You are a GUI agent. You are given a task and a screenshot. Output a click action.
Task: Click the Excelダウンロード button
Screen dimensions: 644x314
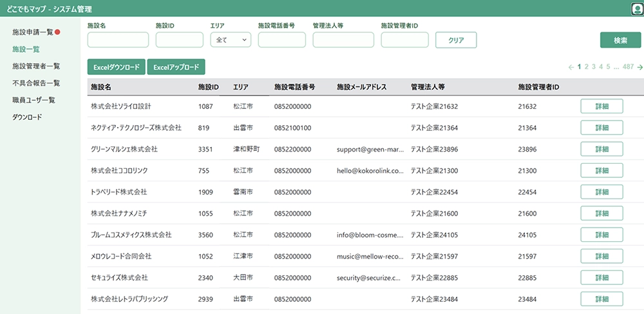[117, 67]
